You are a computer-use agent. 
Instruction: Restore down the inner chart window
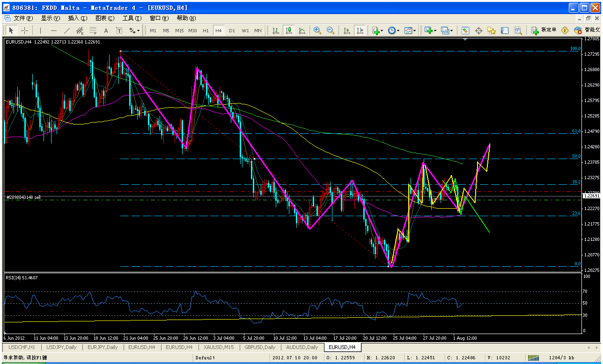pos(588,18)
